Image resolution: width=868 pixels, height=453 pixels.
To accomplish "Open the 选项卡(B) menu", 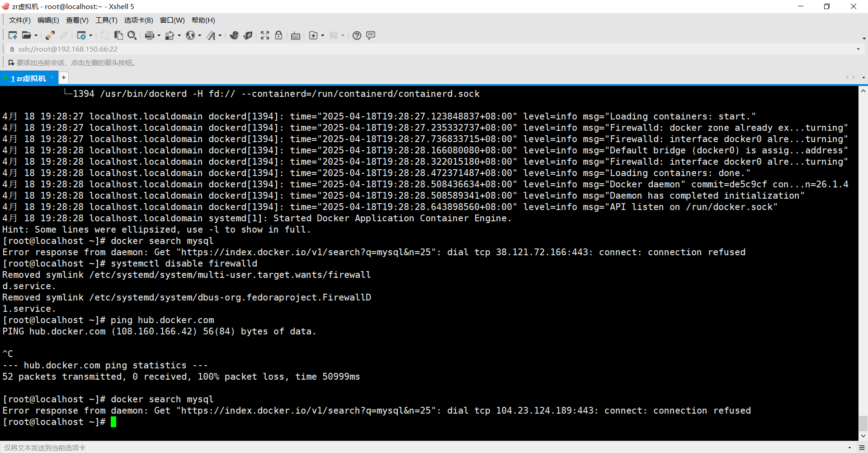I will point(139,20).
